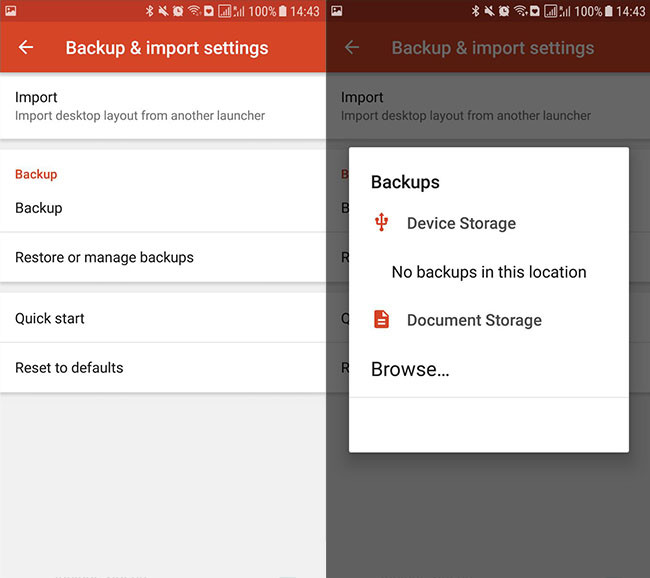Tap the Backups dialog title
650x578 pixels.
click(405, 182)
